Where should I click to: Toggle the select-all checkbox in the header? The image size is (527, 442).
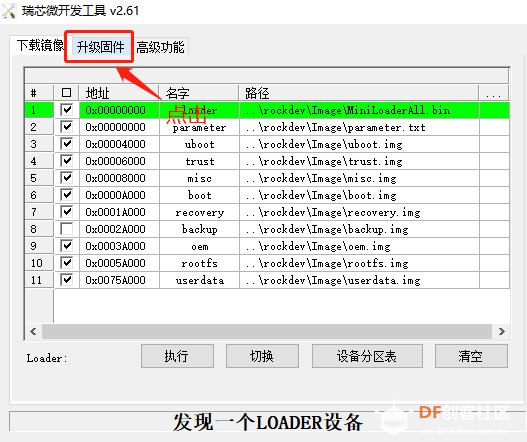[67, 93]
